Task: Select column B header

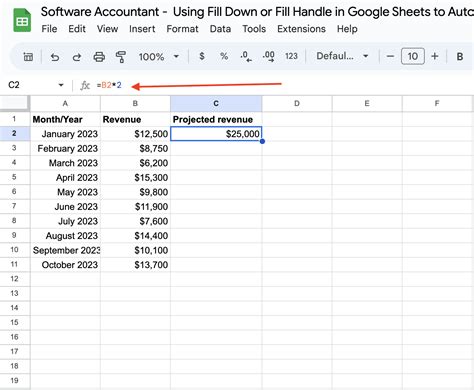Action: pyautogui.click(x=135, y=104)
